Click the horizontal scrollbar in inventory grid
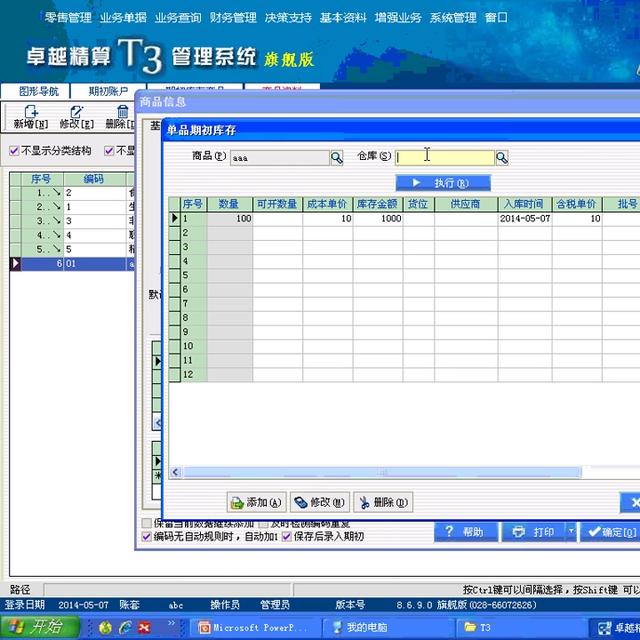This screenshot has width=640, height=640. tap(382, 472)
